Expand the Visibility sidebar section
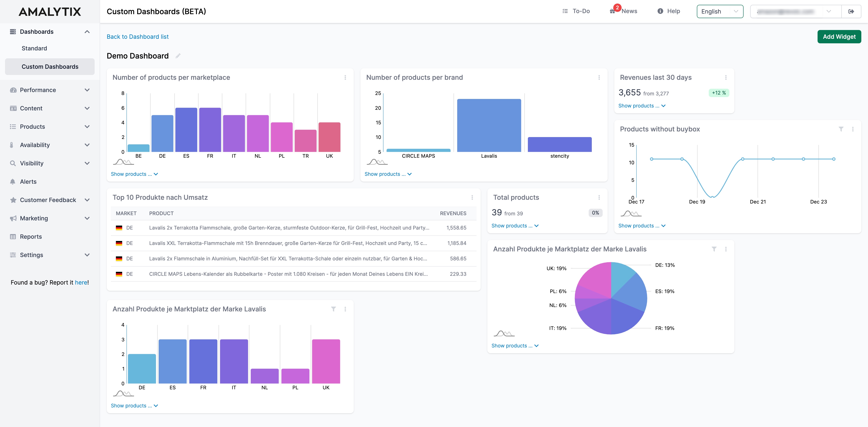The image size is (868, 427). coord(87,163)
